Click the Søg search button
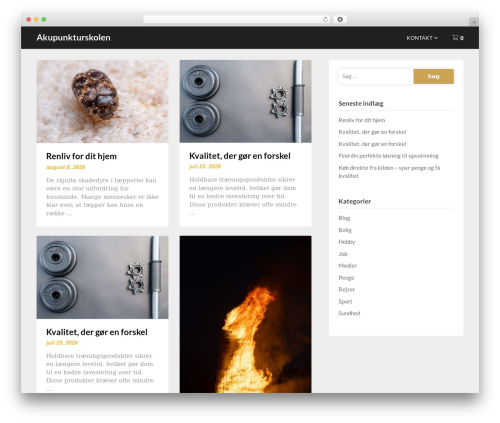This screenshot has width=500, height=423. coord(433,76)
